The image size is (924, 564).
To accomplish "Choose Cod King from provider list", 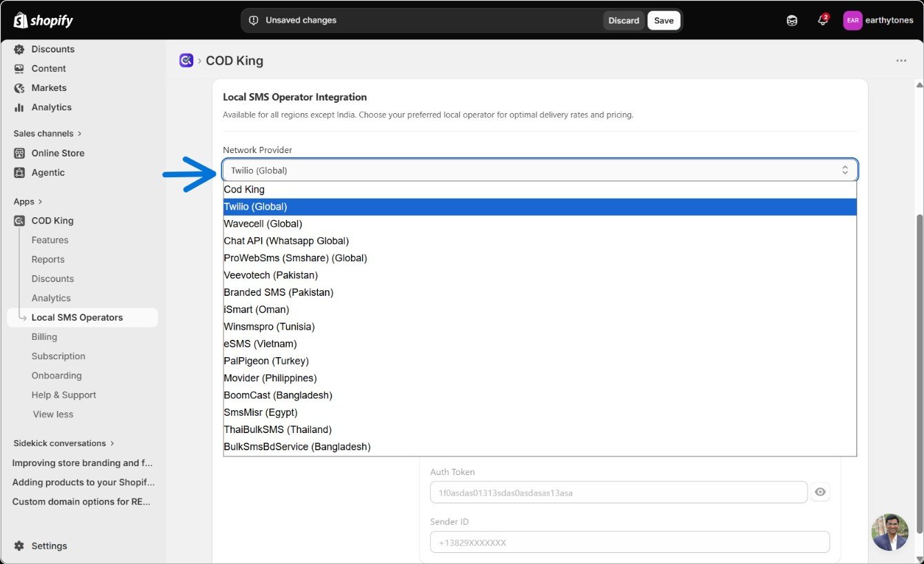I will point(540,190).
